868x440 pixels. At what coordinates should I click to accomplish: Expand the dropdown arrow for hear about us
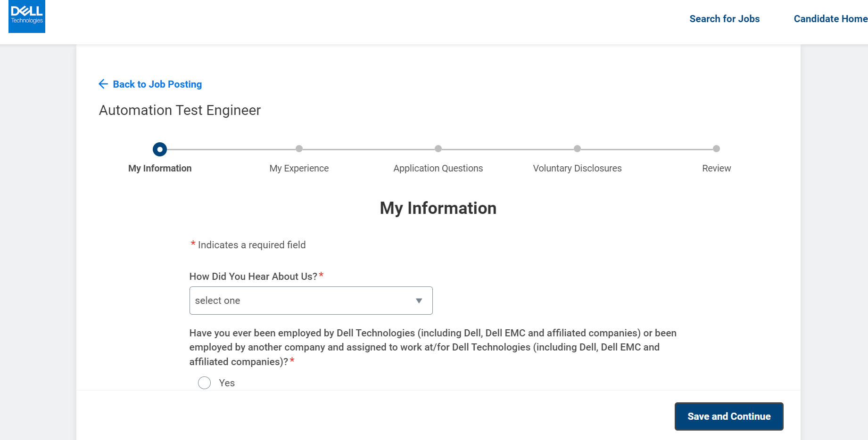tap(419, 301)
